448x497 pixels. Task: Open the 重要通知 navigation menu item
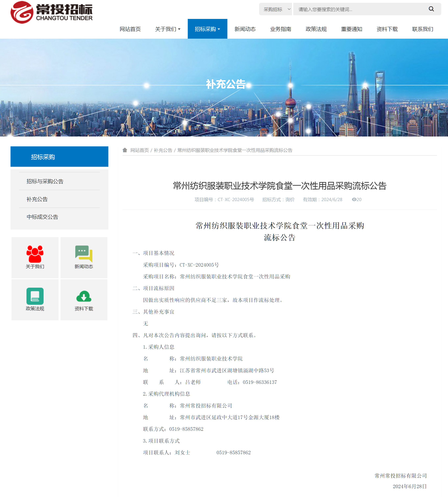[351, 29]
